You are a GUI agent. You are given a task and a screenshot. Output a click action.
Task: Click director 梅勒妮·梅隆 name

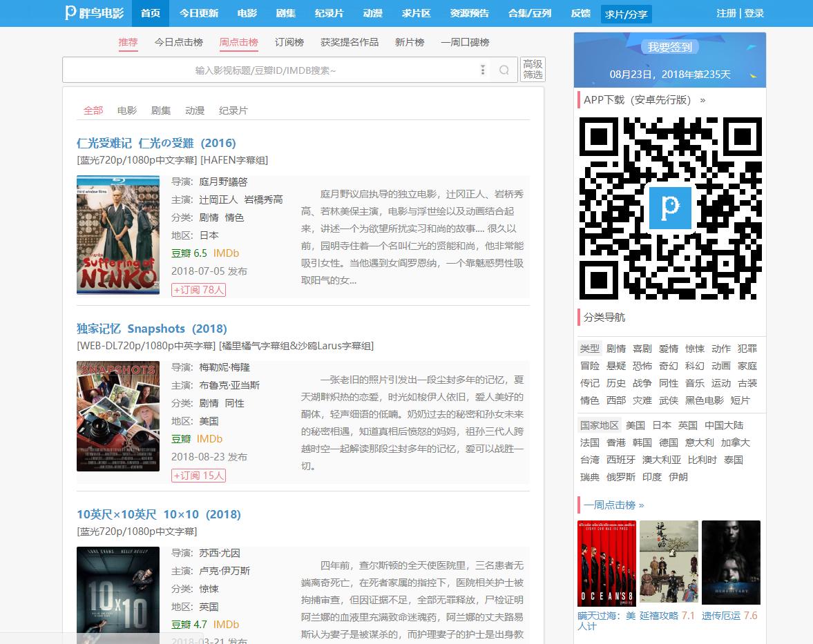[x=224, y=367]
